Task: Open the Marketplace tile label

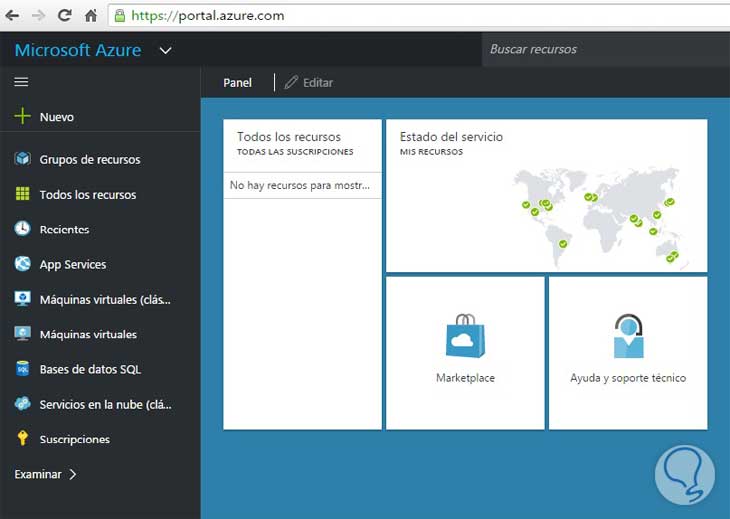Action: pyautogui.click(x=465, y=378)
